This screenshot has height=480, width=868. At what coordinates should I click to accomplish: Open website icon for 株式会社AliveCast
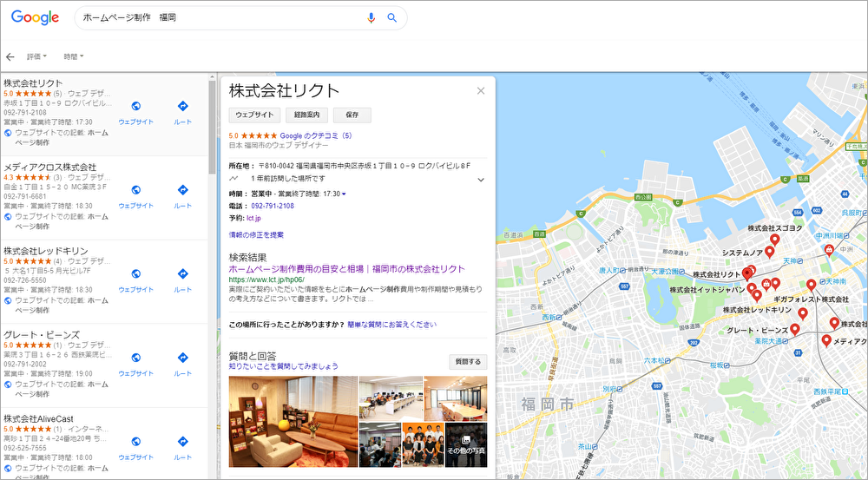click(x=135, y=441)
